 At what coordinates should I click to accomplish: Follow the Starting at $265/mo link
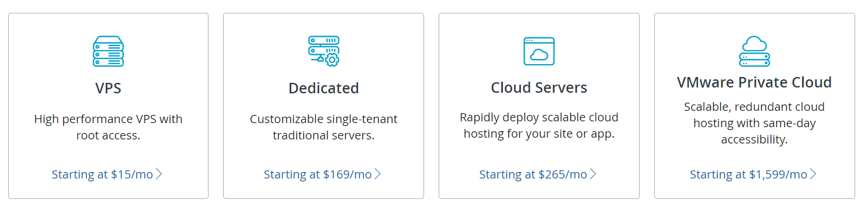point(538,174)
